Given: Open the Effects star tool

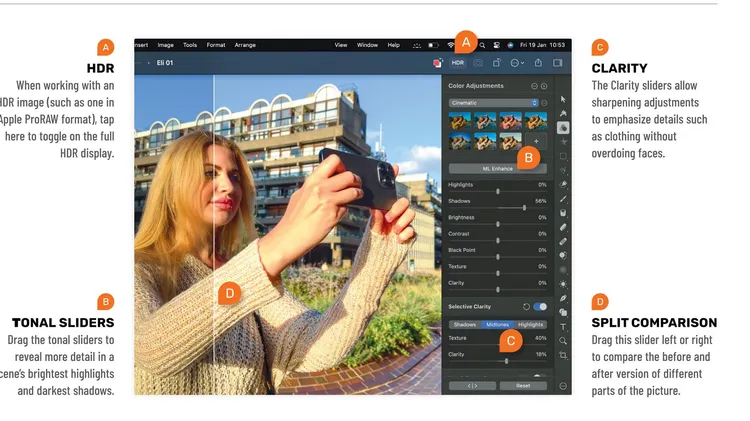Looking at the screenshot, I should coord(563,142).
